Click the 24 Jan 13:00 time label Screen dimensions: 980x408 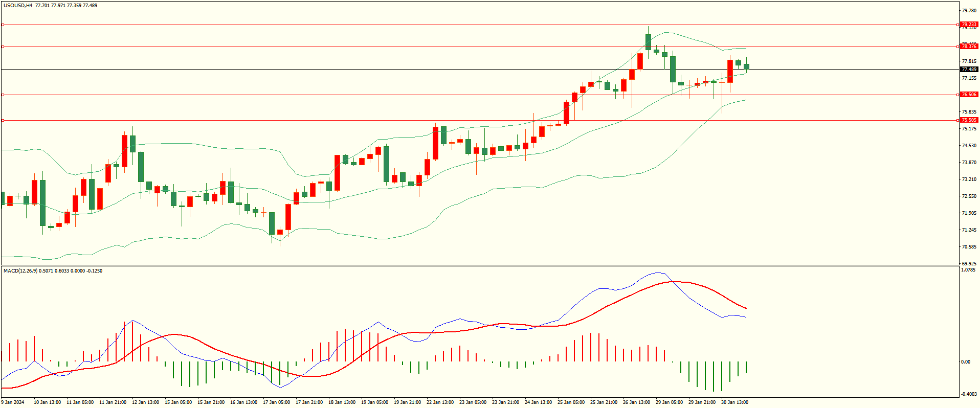(538, 402)
